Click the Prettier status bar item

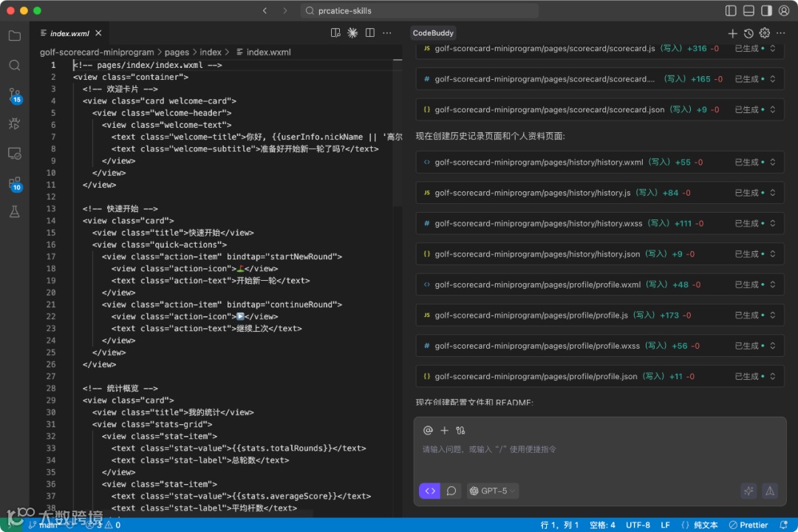[748, 525]
